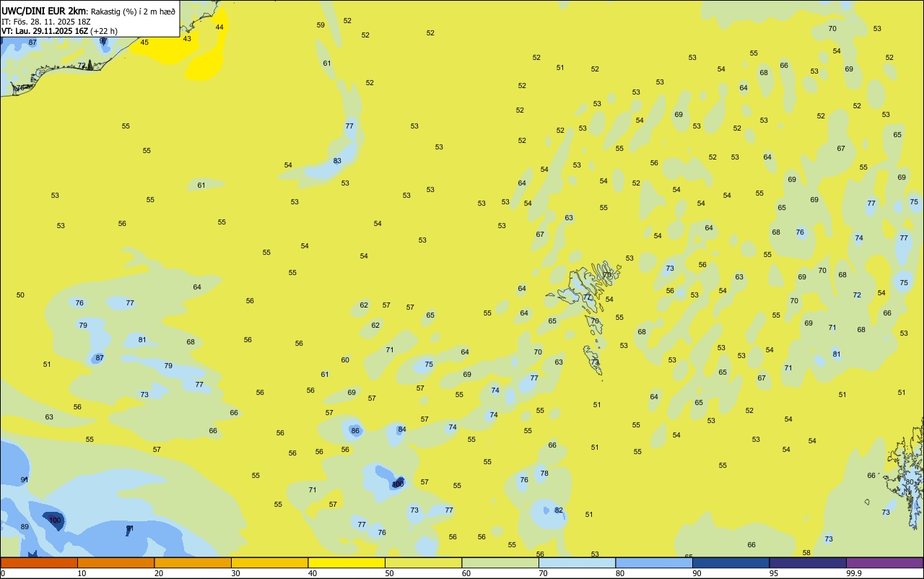
Task: Click the legend tick label '40'
Action: coord(313,573)
